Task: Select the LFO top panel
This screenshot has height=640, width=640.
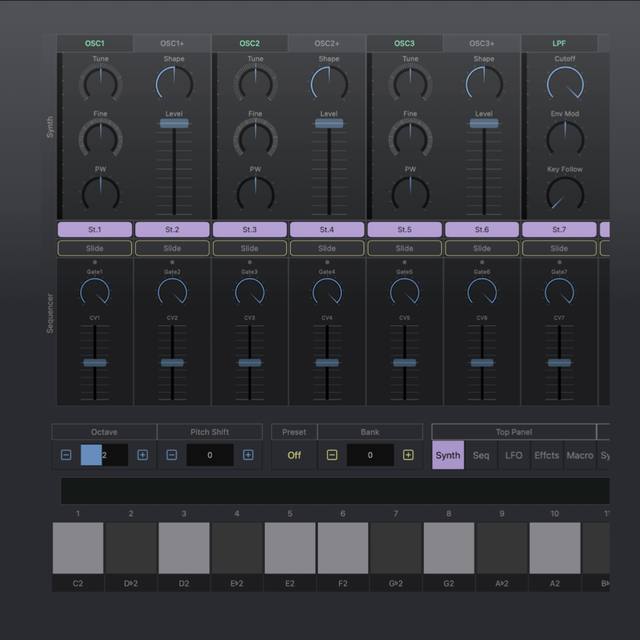Action: tap(513, 455)
